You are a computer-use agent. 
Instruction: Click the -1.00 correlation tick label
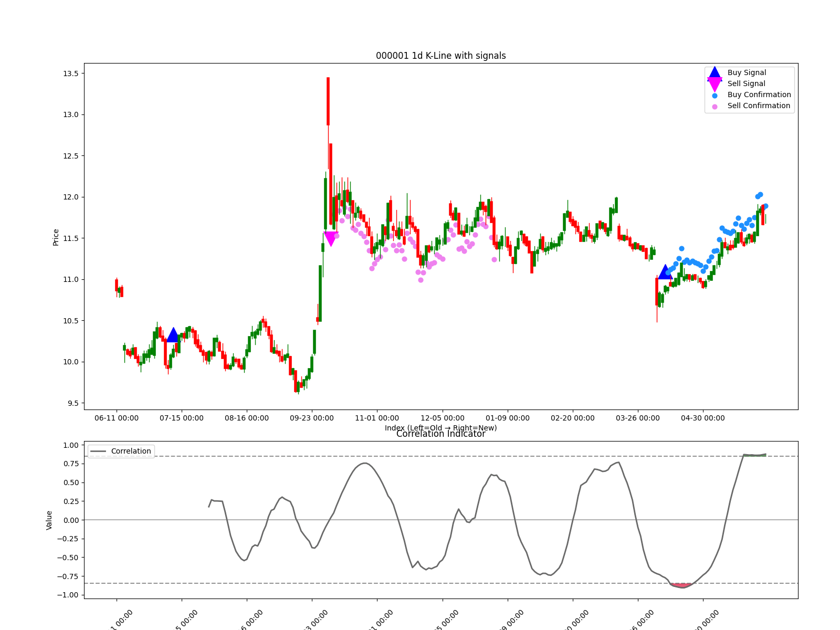coord(68,595)
